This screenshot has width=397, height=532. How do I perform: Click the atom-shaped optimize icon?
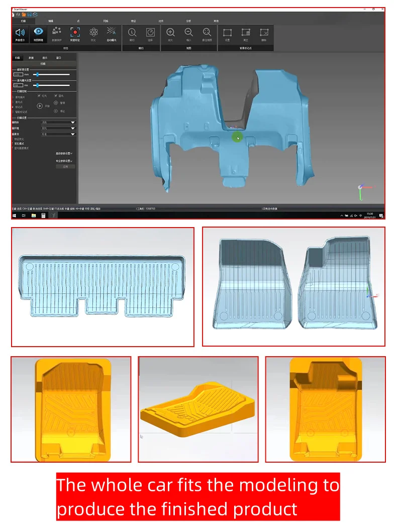93,32
